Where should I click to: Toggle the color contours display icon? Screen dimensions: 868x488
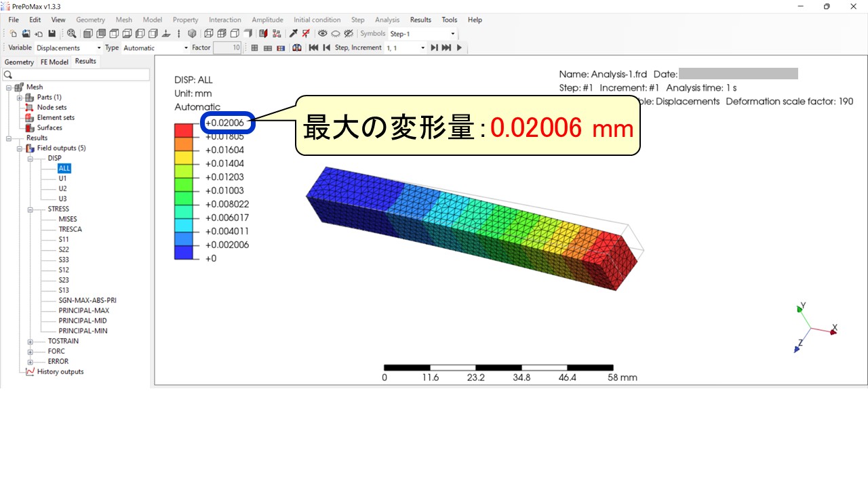280,47
